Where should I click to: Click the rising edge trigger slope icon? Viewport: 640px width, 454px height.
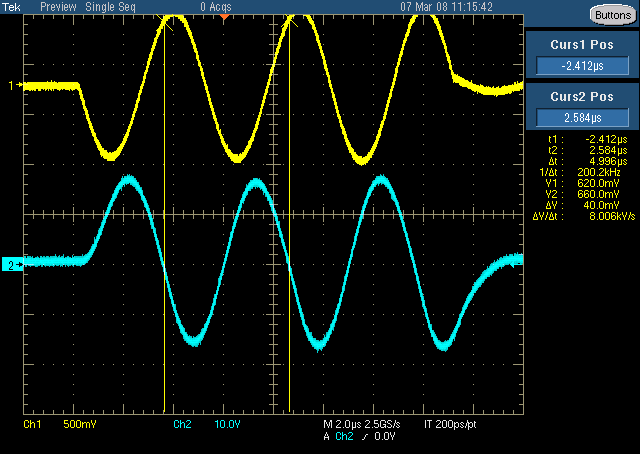click(x=364, y=437)
